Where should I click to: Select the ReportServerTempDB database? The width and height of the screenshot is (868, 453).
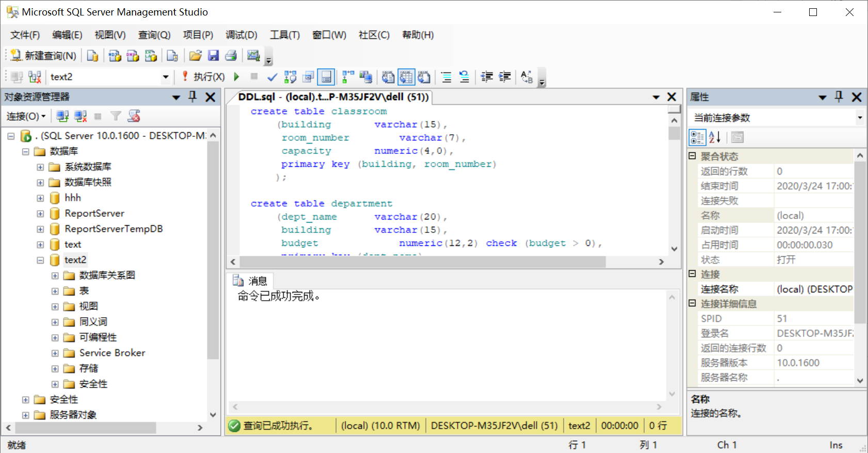114,229
